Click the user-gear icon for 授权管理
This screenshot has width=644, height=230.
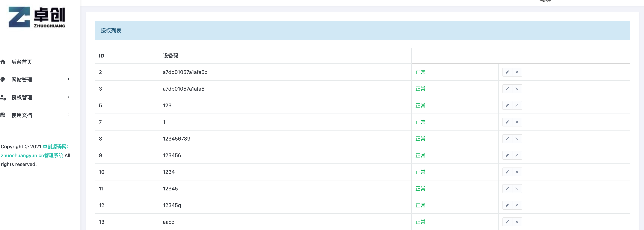point(3,97)
